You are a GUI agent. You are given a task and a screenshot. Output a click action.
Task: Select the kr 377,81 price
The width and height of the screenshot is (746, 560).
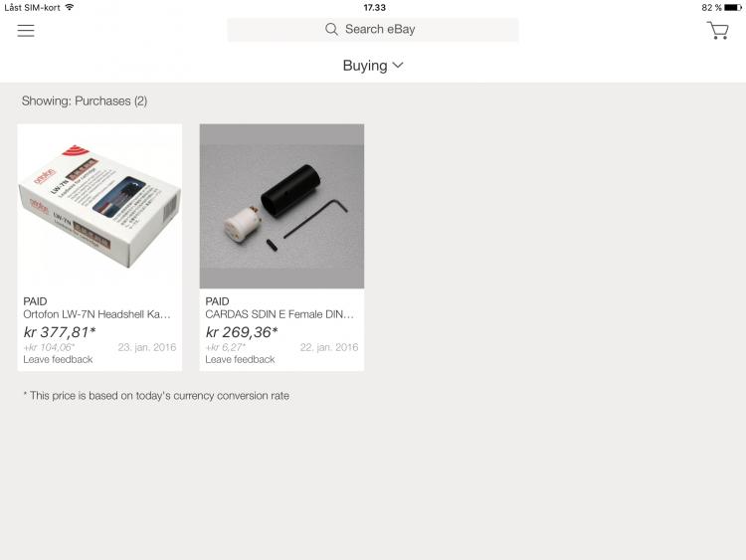click(x=60, y=332)
